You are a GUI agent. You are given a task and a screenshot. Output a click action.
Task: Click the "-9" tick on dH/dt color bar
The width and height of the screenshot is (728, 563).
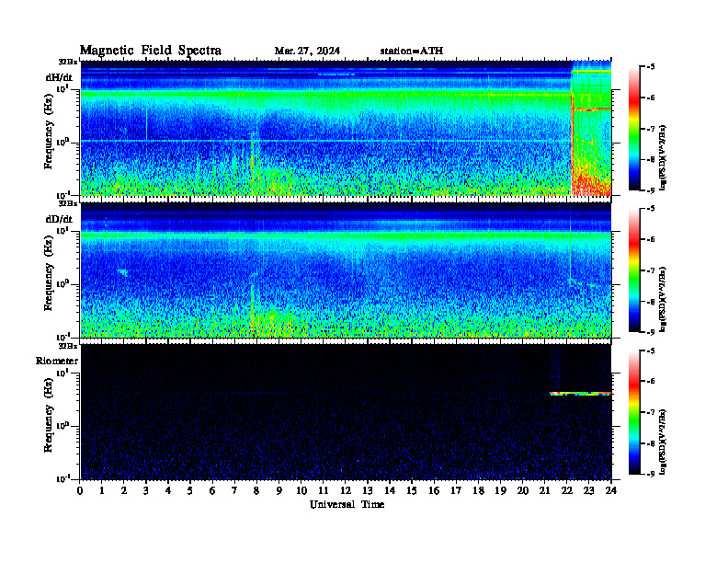(x=651, y=190)
